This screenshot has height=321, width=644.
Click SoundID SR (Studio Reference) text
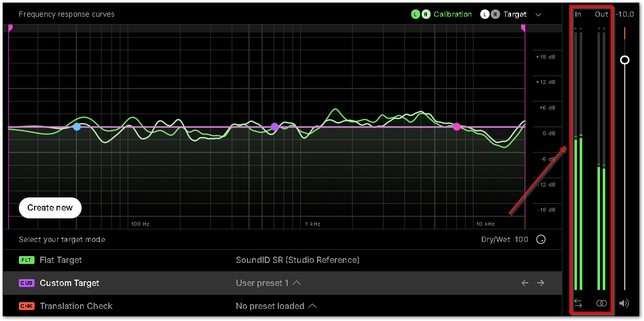click(x=298, y=260)
